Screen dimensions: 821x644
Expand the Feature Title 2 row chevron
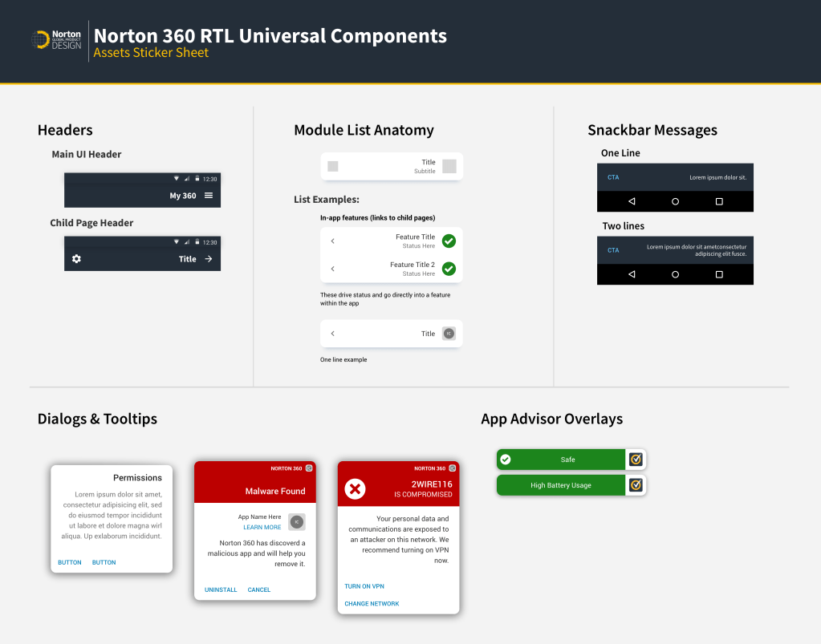(x=333, y=269)
